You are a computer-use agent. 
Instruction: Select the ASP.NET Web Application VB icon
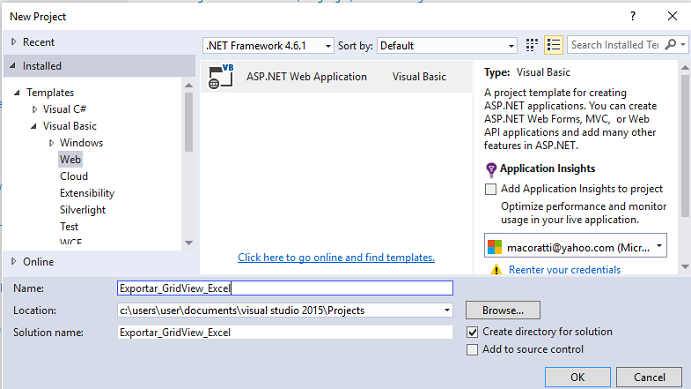coord(221,77)
